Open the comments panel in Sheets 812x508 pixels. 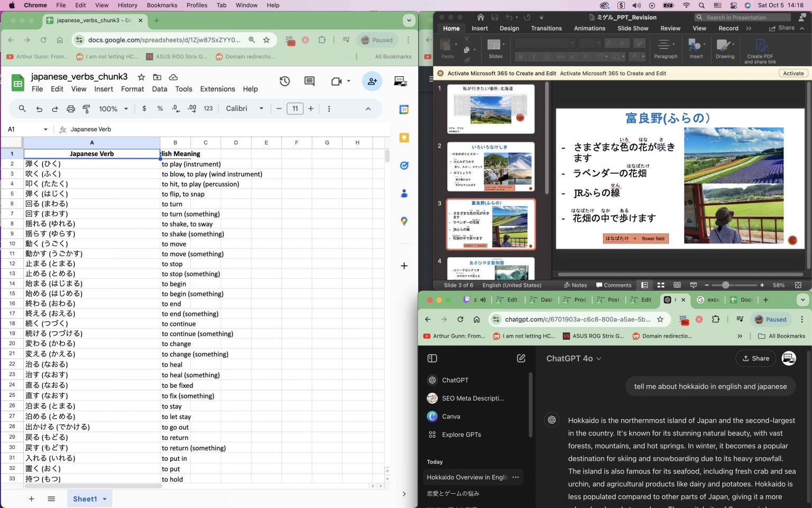pos(309,81)
